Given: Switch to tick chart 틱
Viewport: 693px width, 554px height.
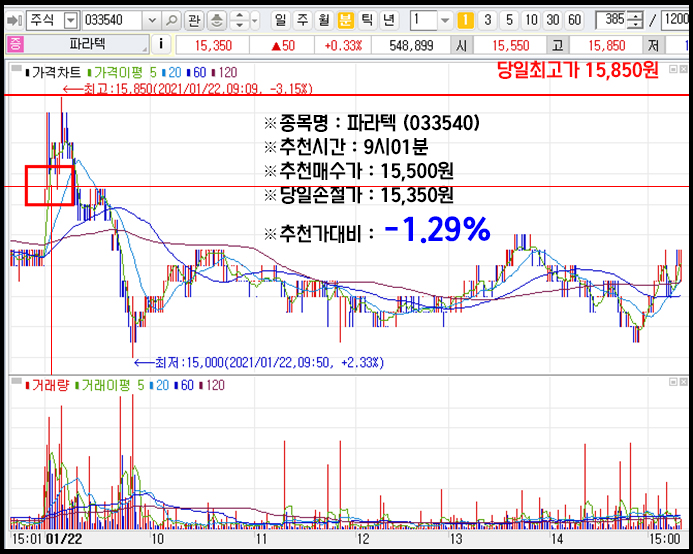Looking at the screenshot, I should [x=367, y=20].
